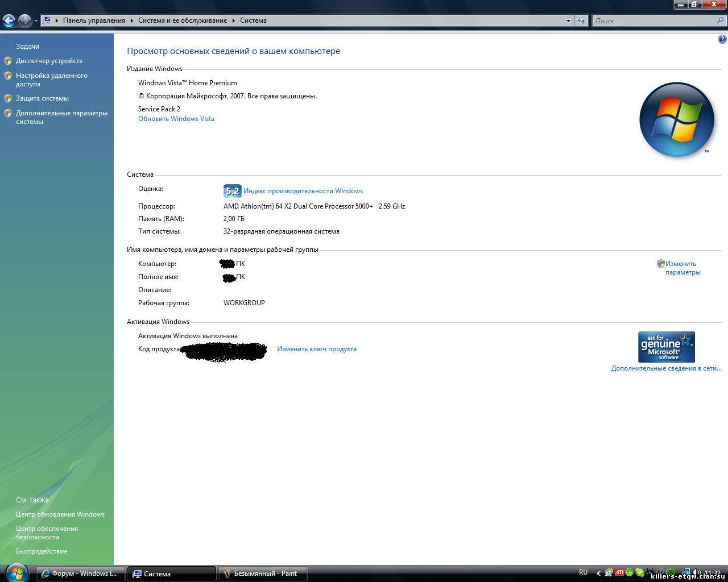
Task: Select the Система breadcrumb segment
Action: (x=253, y=20)
